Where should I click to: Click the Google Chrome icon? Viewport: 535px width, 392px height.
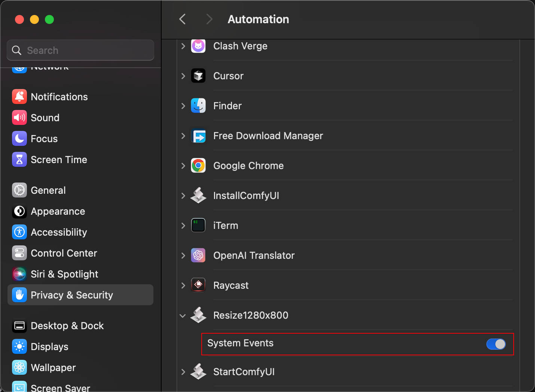click(198, 166)
